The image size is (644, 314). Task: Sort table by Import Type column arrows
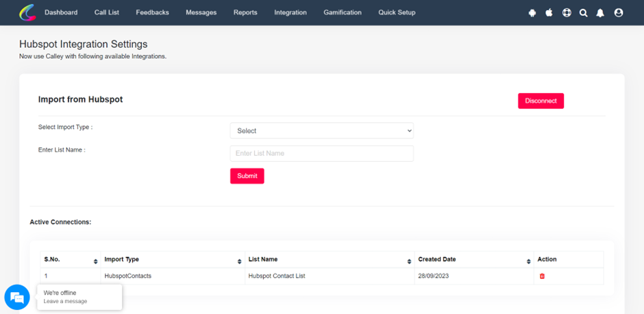click(x=240, y=261)
